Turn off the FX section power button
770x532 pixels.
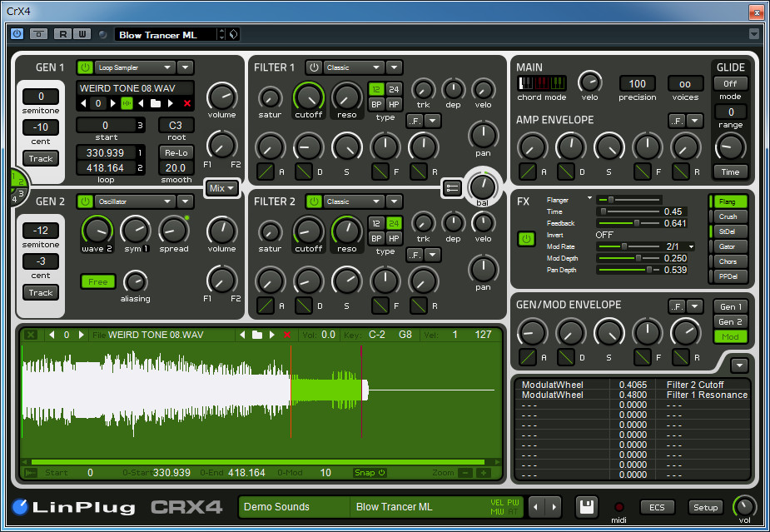point(526,239)
